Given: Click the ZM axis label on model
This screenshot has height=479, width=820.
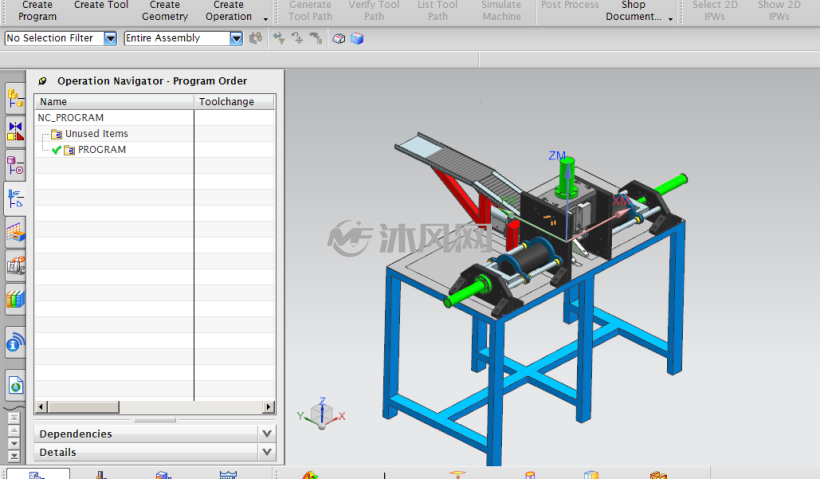Looking at the screenshot, I should (x=557, y=155).
